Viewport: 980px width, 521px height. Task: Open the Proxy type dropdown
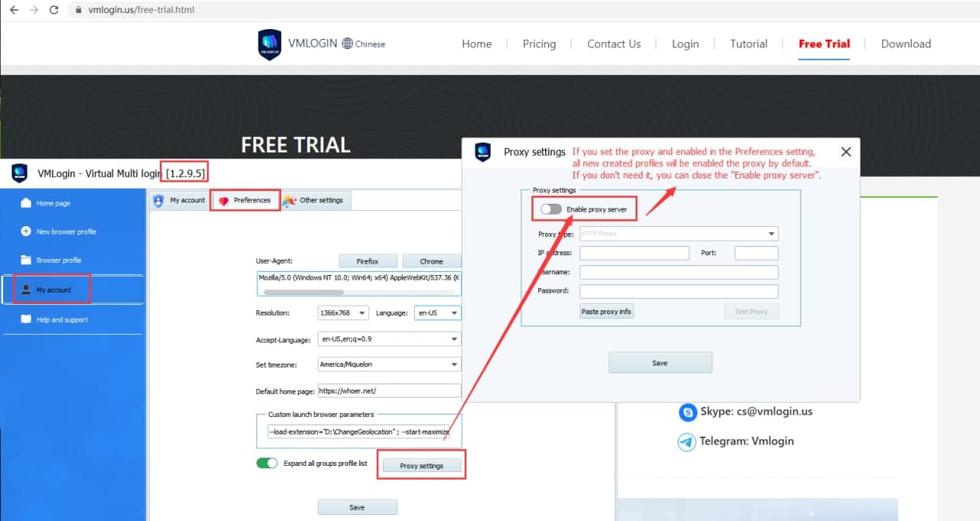pos(678,233)
